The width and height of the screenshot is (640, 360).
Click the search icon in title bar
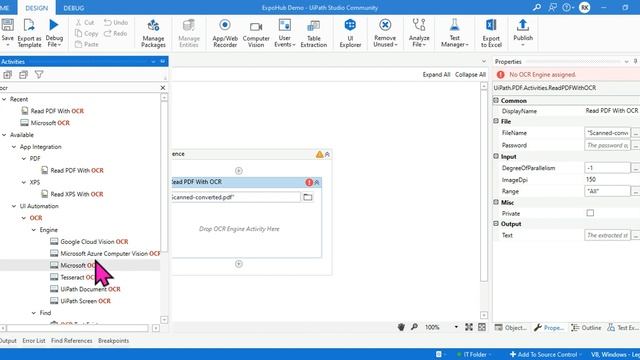click(x=537, y=7)
